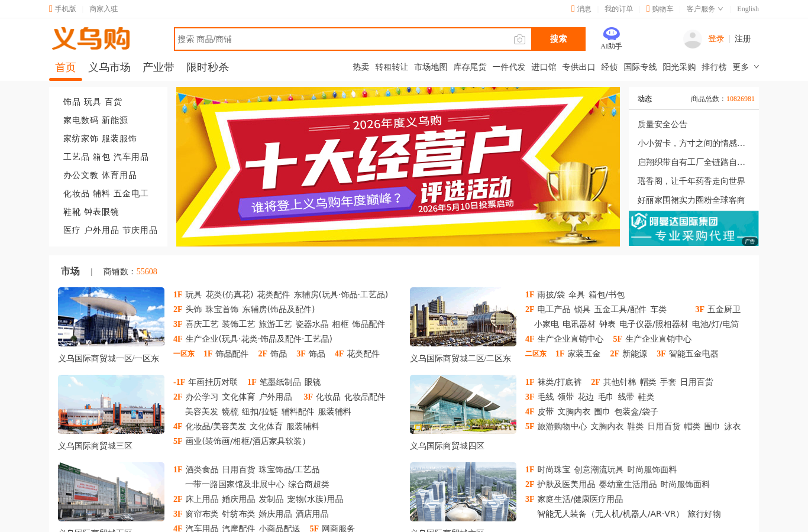This screenshot has height=532, width=808.
Task: Switch the site language to English
Action: tap(748, 9)
